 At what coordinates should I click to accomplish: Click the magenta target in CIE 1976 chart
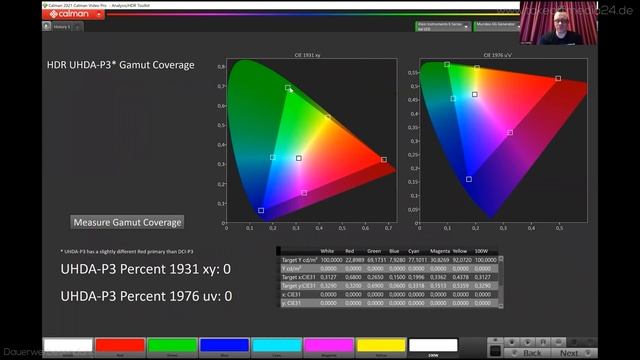click(x=510, y=133)
